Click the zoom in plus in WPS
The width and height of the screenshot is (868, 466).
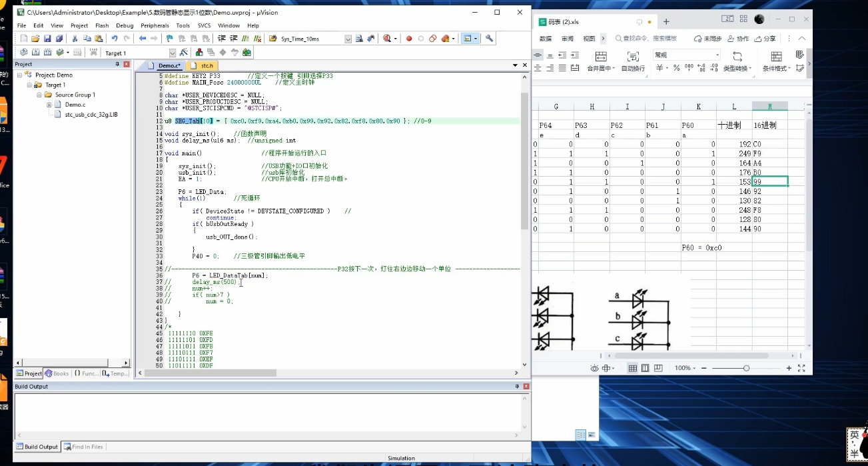(789, 368)
